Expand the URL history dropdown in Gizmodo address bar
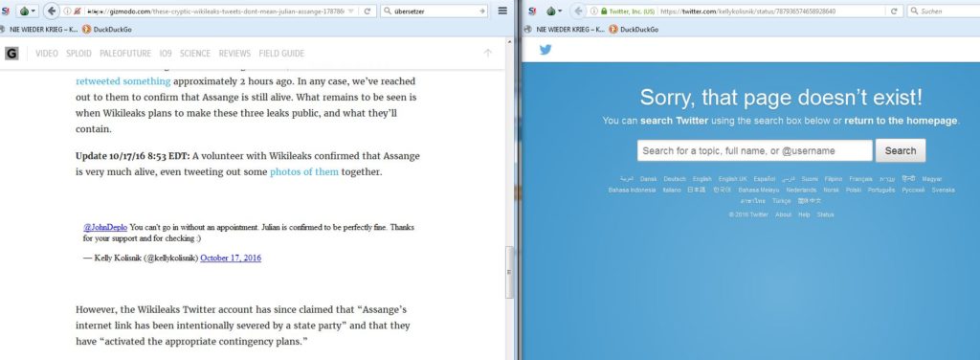Image resolution: width=980 pixels, height=360 pixels. pos(350,11)
